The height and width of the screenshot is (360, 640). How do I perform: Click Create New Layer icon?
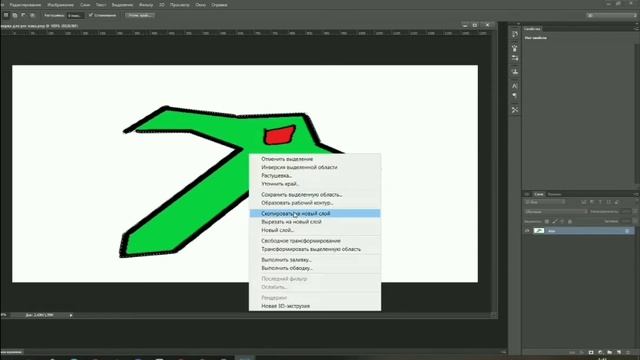[619, 353]
